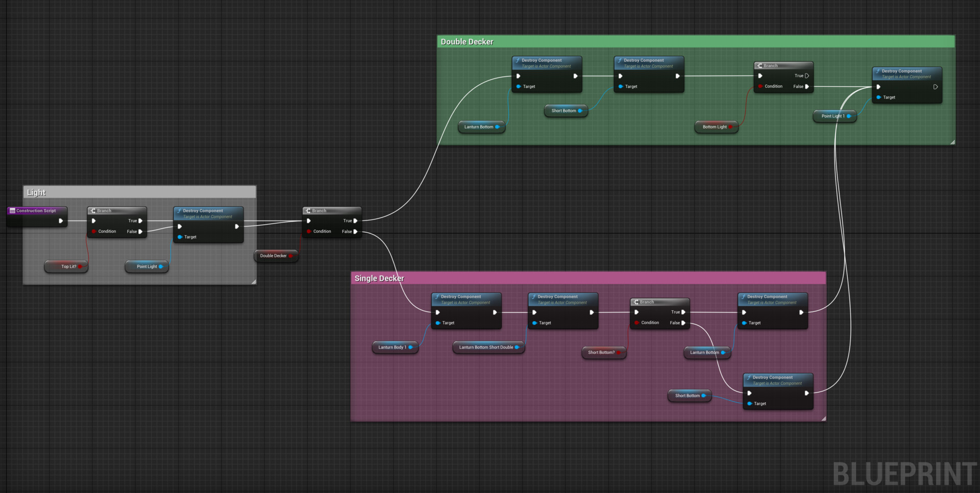This screenshot has height=493, width=980.
Task: Click the Lanturn Bottom variable in Double Decker
Action: coord(481,127)
